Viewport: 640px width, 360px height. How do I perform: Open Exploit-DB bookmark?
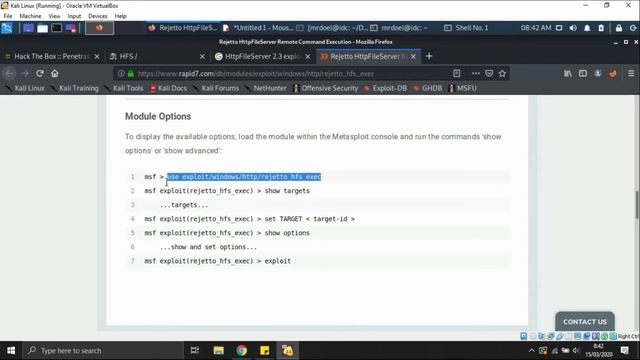(x=385, y=88)
